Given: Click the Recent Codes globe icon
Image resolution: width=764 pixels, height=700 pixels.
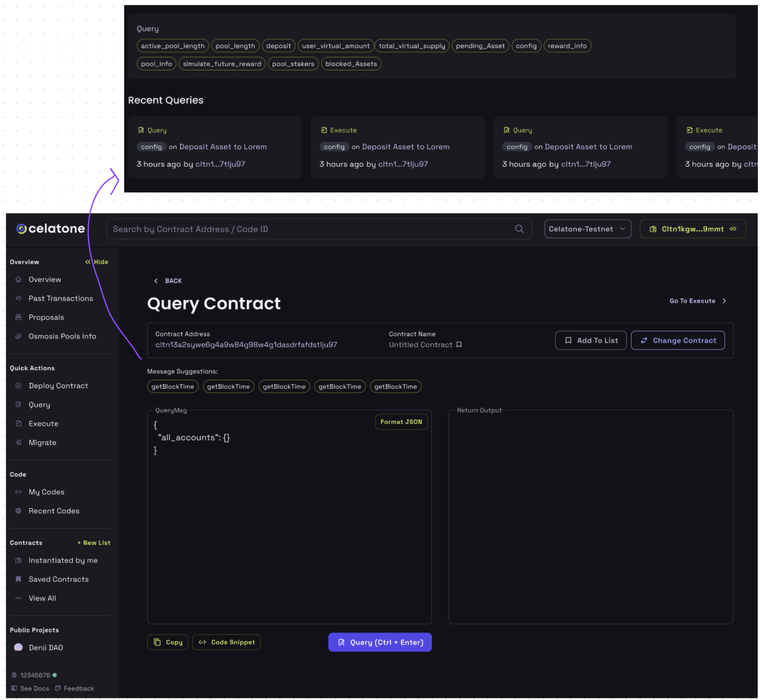Looking at the screenshot, I should [x=18, y=511].
